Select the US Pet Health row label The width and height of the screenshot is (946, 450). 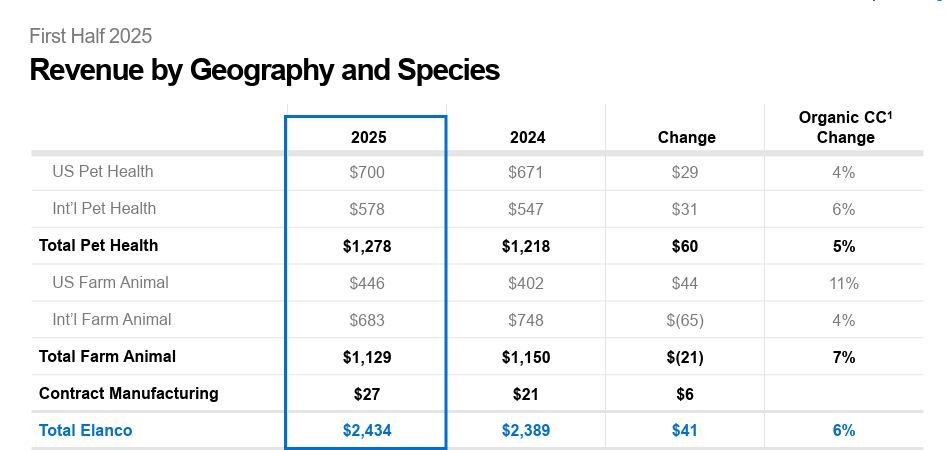103,171
